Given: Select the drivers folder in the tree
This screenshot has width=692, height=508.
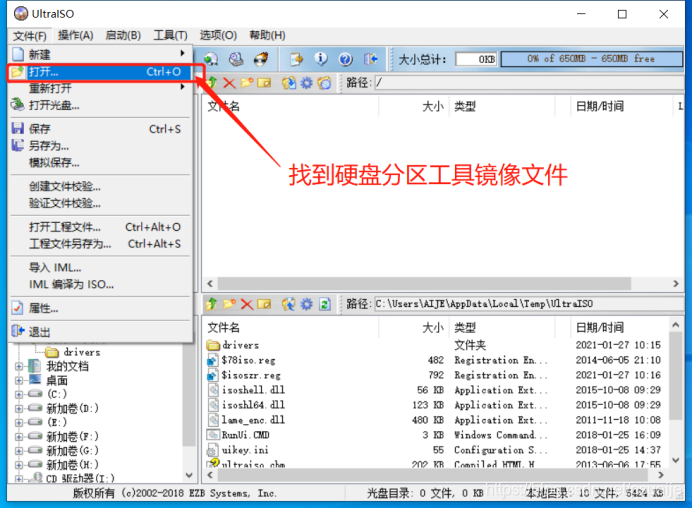Looking at the screenshot, I should 73,352.
